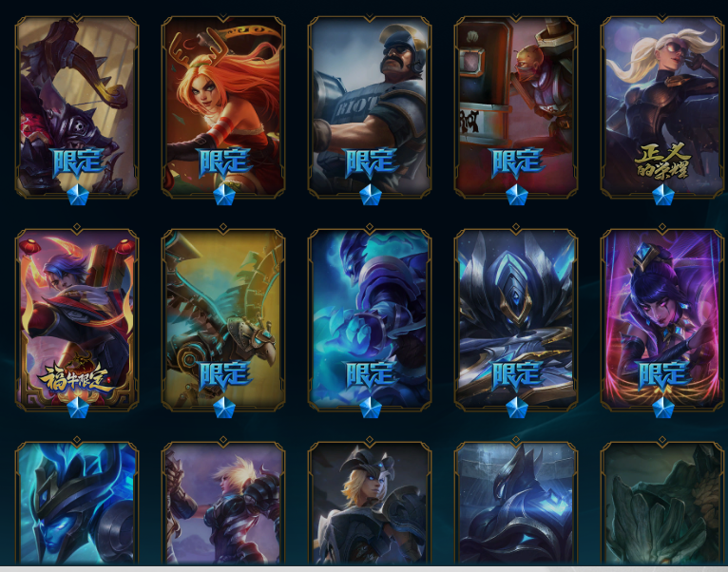728x572 pixels.
Task: Click blue gem under steampunk bird card
Action: point(223,408)
